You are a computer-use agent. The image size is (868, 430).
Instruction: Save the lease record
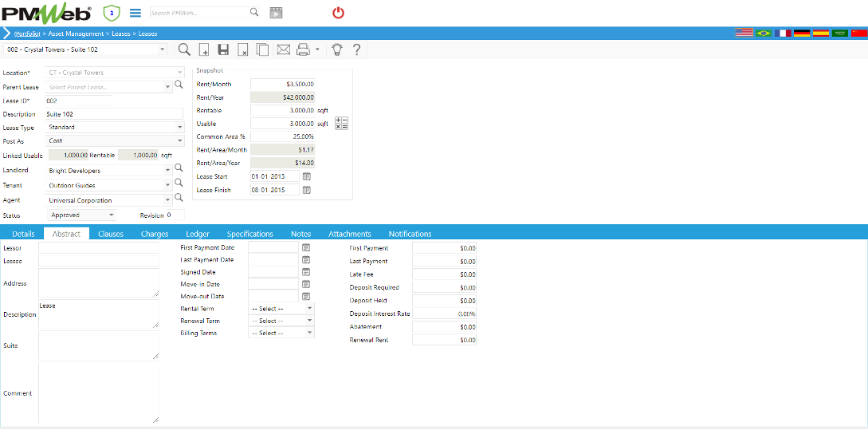pyautogui.click(x=223, y=50)
